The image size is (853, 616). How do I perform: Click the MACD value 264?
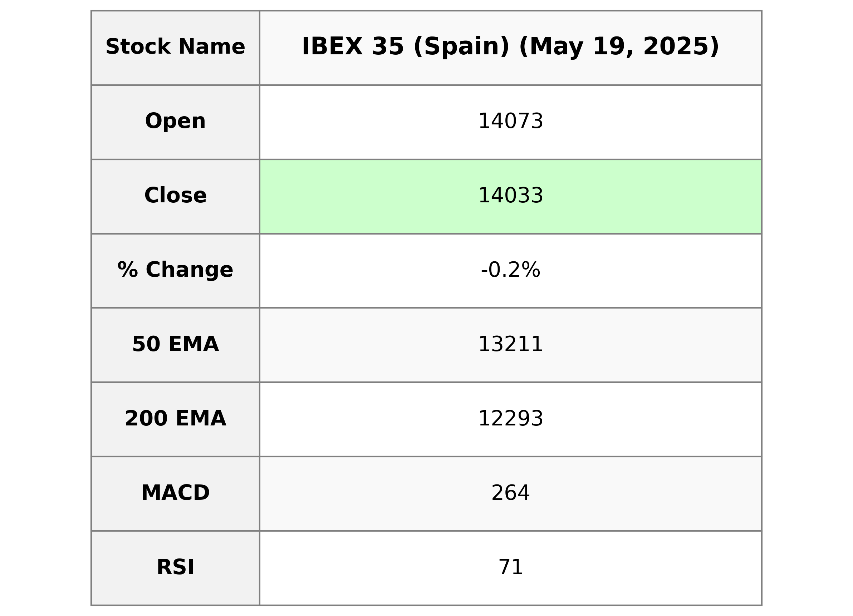[510, 493]
